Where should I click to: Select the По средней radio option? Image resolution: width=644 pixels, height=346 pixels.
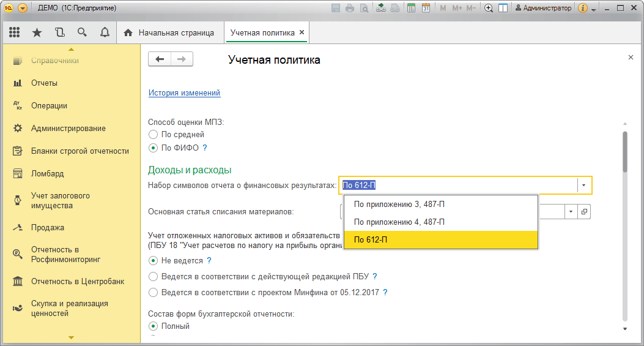[x=153, y=135]
